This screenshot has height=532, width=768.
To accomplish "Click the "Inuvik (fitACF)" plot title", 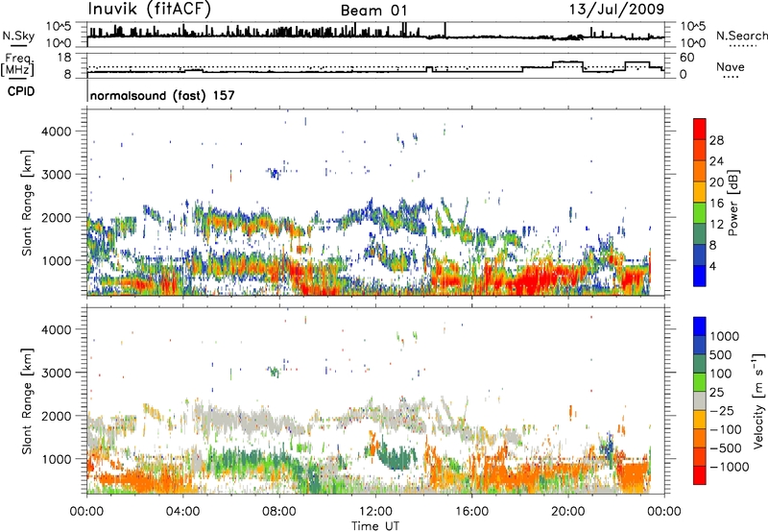I will coord(150,9).
